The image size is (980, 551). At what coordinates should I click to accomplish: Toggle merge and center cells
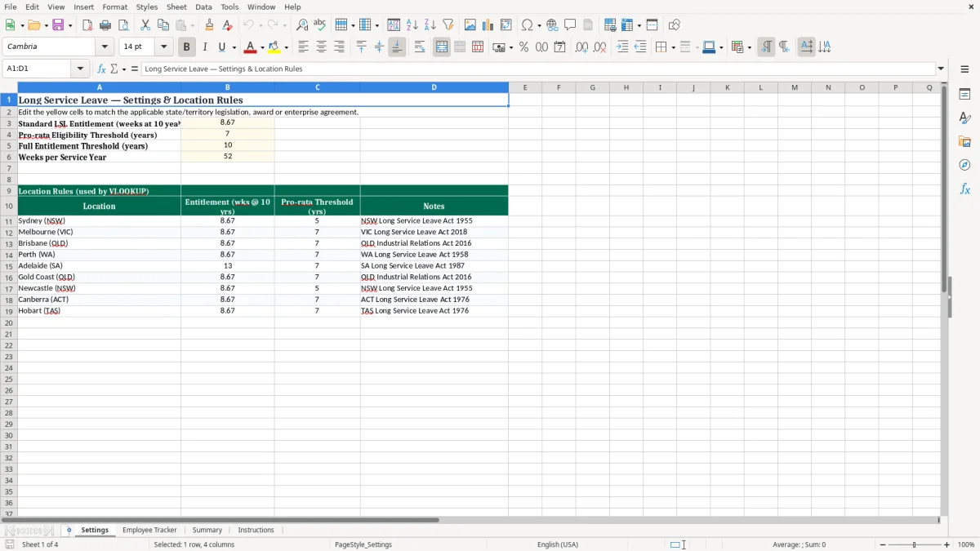click(442, 47)
